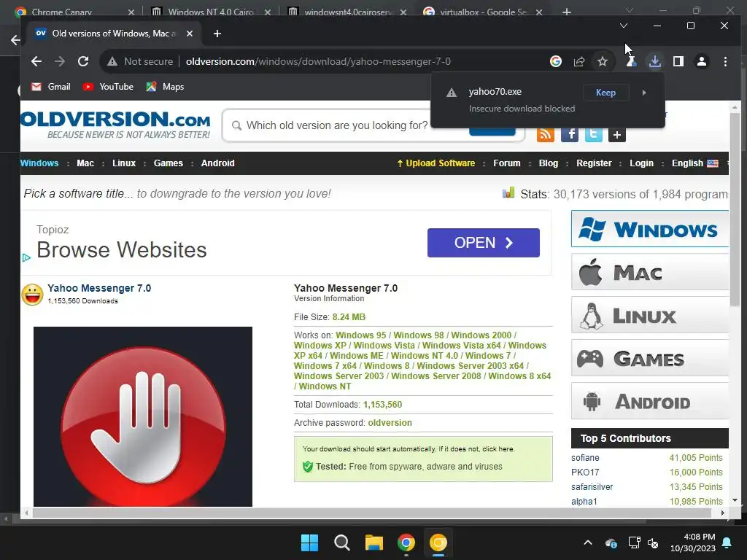Close the Old versions of Windows tab
Screen dimensions: 747x560
[x=190, y=34]
